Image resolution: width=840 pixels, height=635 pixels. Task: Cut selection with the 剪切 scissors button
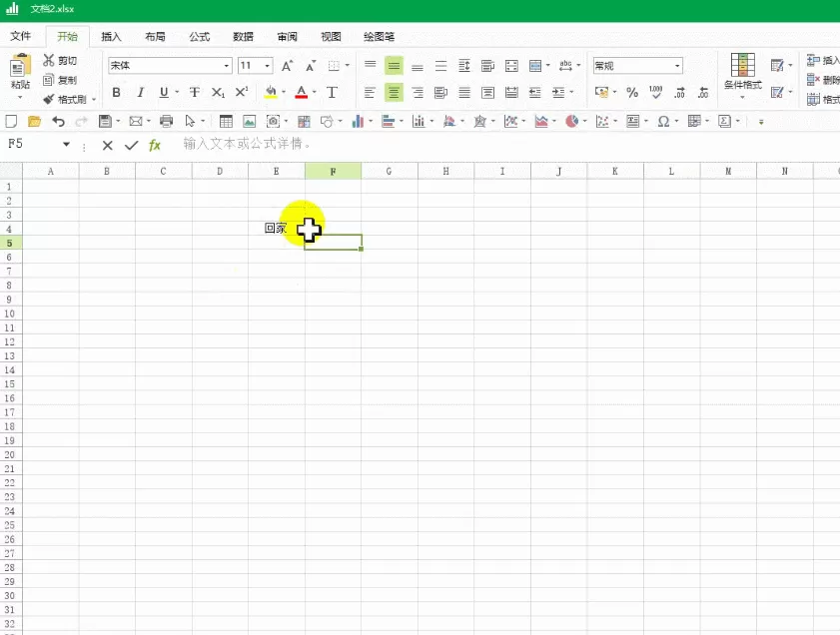coord(60,61)
